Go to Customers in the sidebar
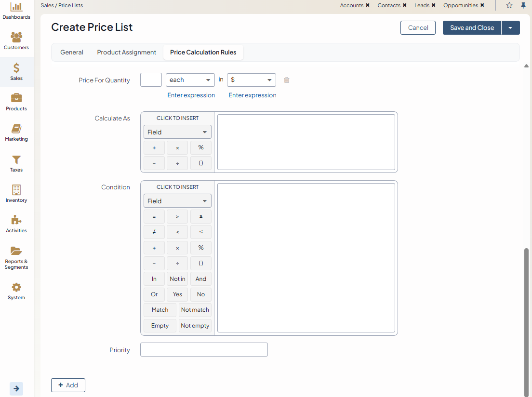Viewport: 532px width, 397px height. pyautogui.click(x=16, y=38)
